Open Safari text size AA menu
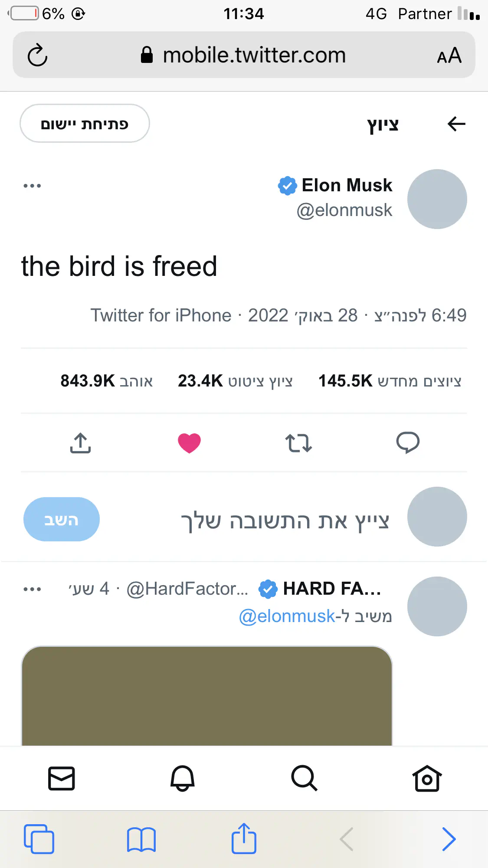Image resolution: width=488 pixels, height=868 pixels. pos(449,56)
